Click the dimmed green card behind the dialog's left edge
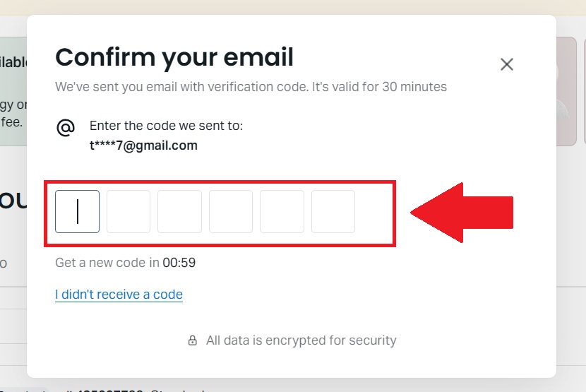Image resolution: width=586 pixels, height=392 pixels. click(13, 92)
